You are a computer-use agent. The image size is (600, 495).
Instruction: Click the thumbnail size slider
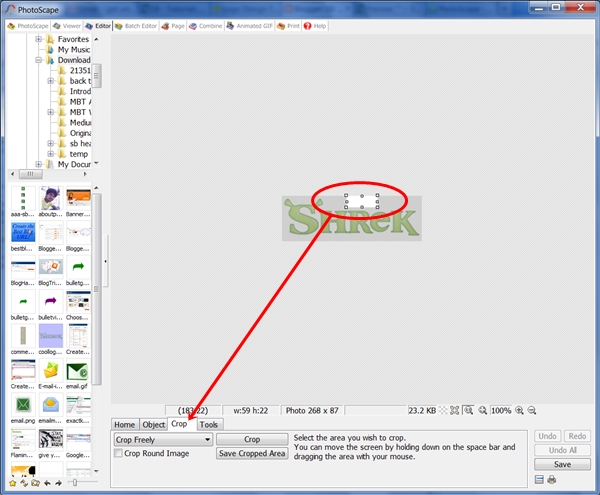[x=75, y=483]
